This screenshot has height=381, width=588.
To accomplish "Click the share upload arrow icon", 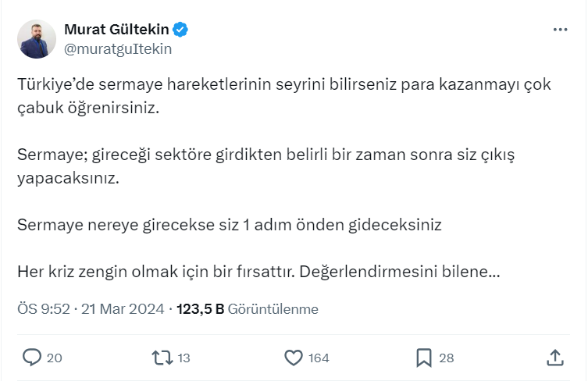I will [x=554, y=358].
